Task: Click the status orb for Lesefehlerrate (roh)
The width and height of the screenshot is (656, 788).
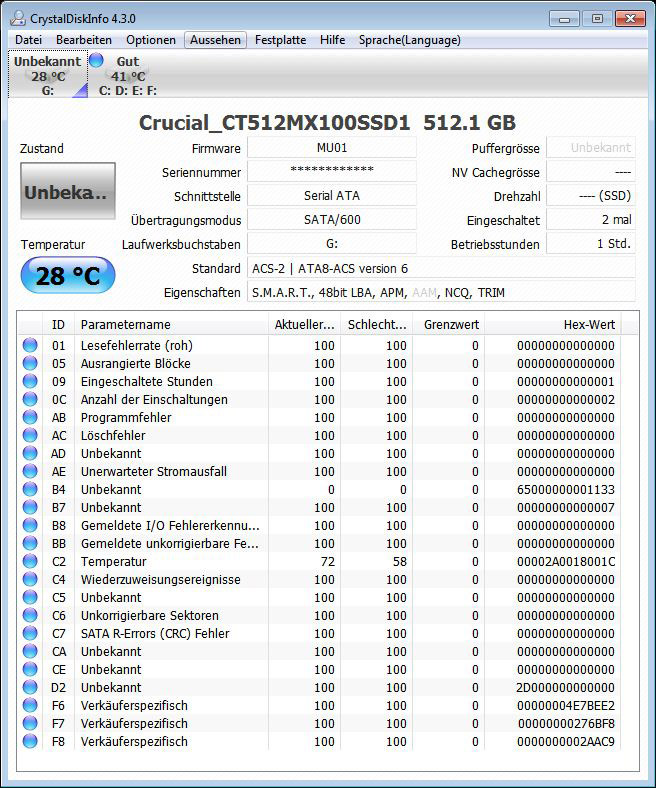Action: point(30,345)
